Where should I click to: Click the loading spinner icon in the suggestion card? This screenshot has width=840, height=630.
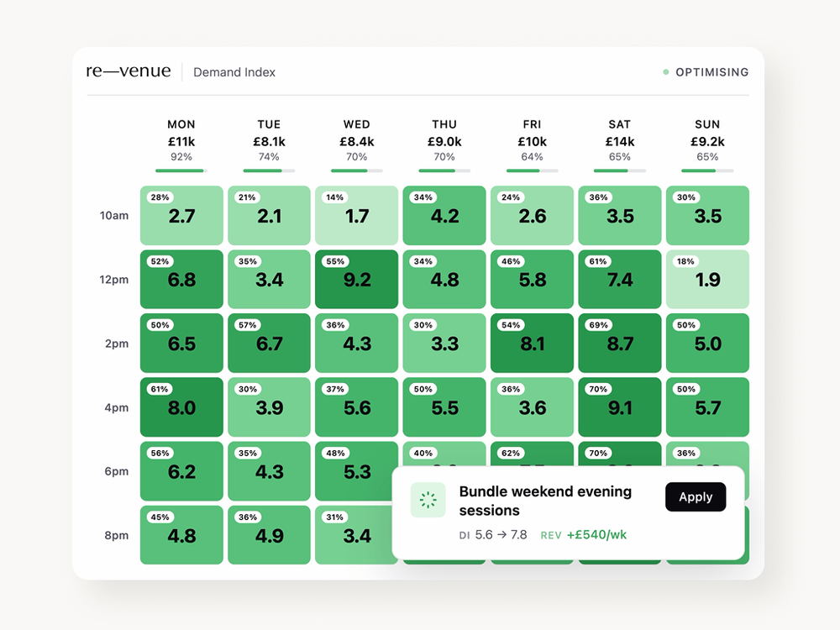pyautogui.click(x=428, y=500)
